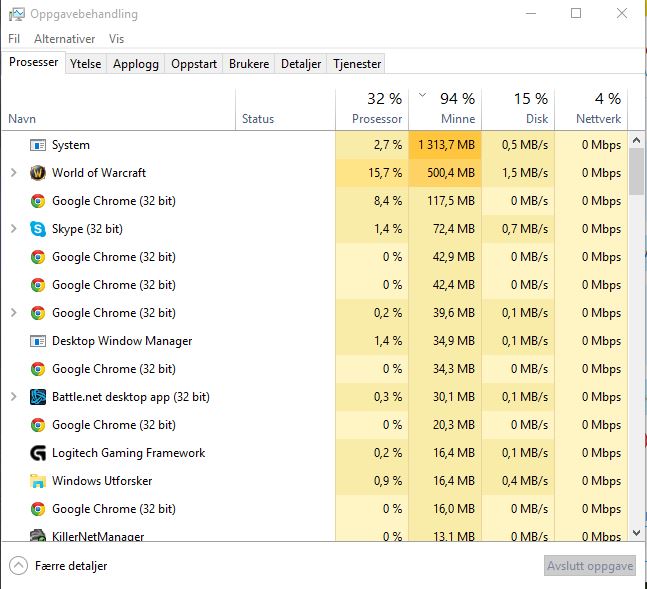
Task: Click the sort arrow above Minne column
Action: (422, 95)
